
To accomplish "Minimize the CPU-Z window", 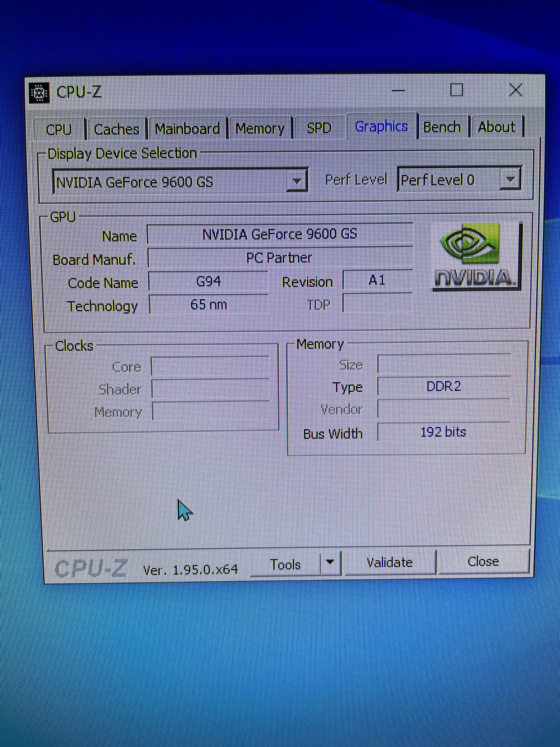I will (398, 91).
